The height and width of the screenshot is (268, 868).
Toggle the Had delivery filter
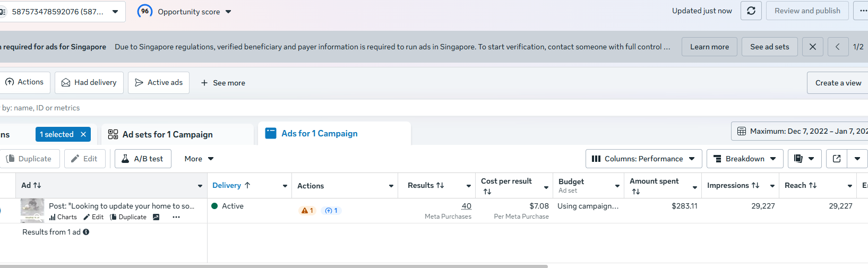pos(89,83)
